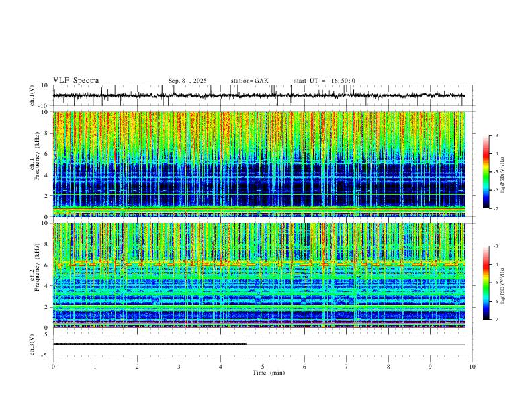Click the "station=GAK" label
The image size is (532, 411).
click(249, 81)
